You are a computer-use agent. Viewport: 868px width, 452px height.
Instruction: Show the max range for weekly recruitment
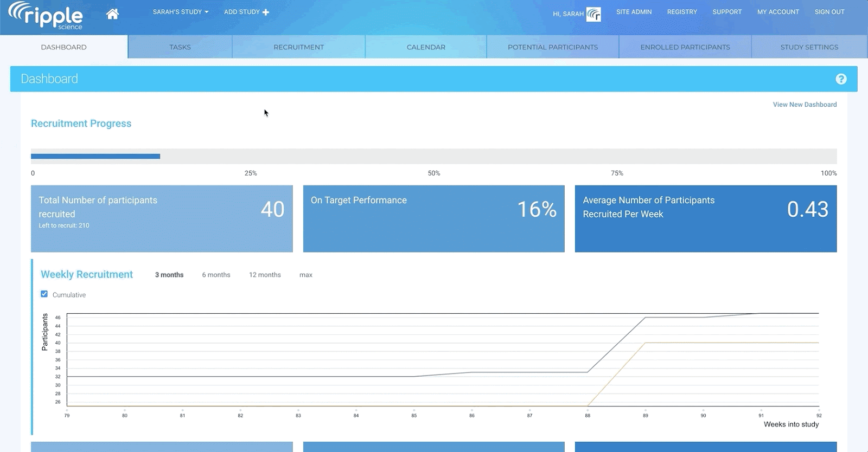tap(306, 275)
